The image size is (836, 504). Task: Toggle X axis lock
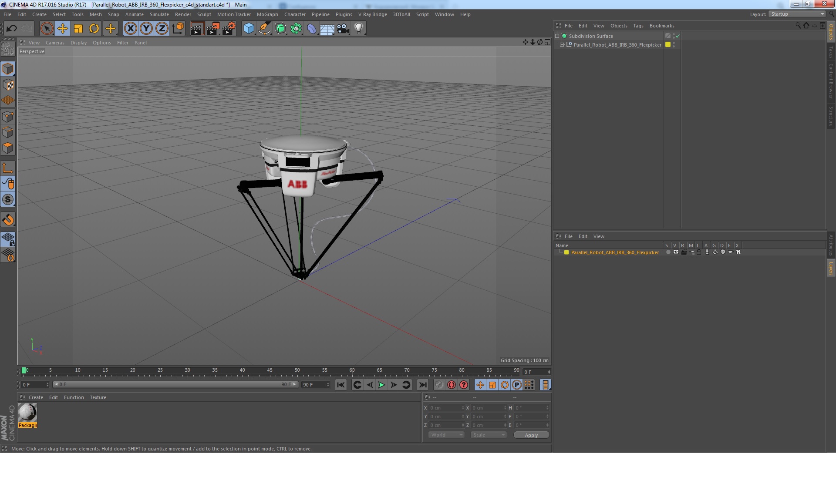click(130, 29)
